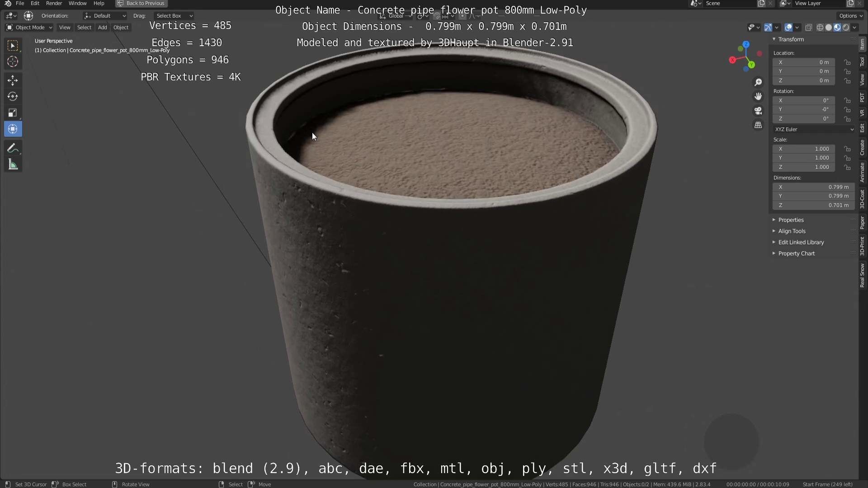The height and width of the screenshot is (488, 868).
Task: Open Options dropdown
Action: pos(850,16)
